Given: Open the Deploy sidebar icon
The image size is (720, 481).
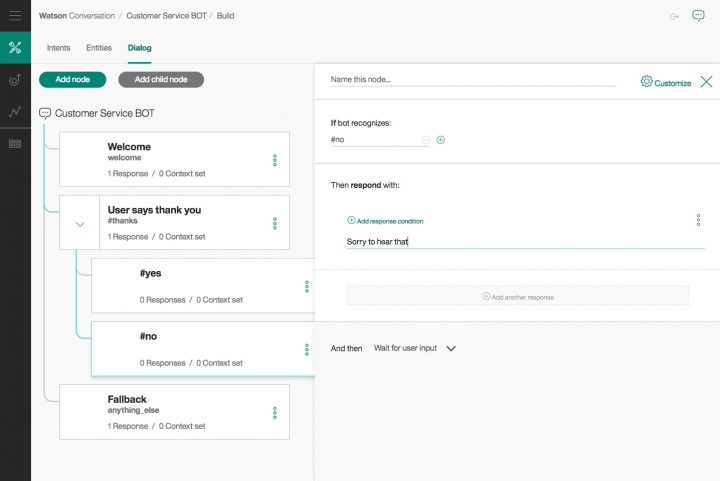Looking at the screenshot, I should [x=15, y=80].
